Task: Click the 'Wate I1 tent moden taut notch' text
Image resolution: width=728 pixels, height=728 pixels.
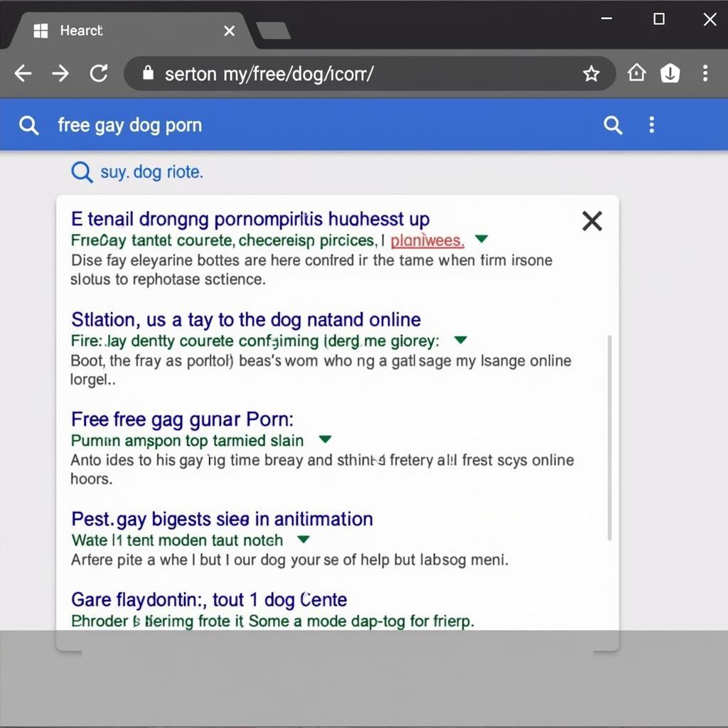Action: point(177,540)
